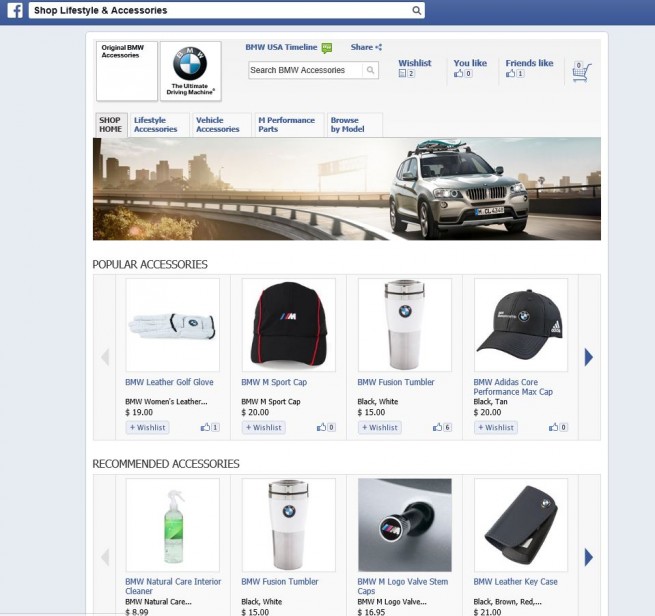
Task: Open BMW M Logo Valve Stem Caps link
Action: 403,586
